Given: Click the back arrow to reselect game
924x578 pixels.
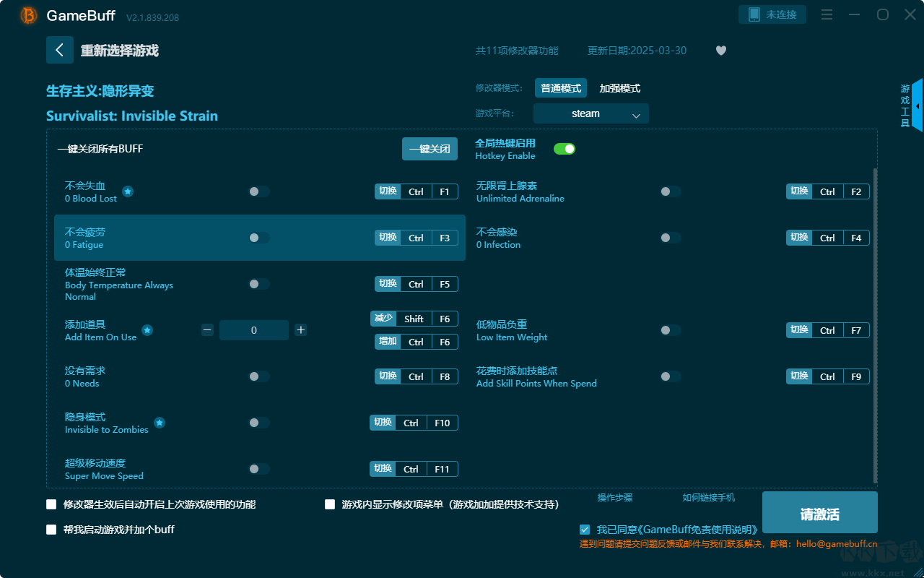Looking at the screenshot, I should click(x=60, y=50).
